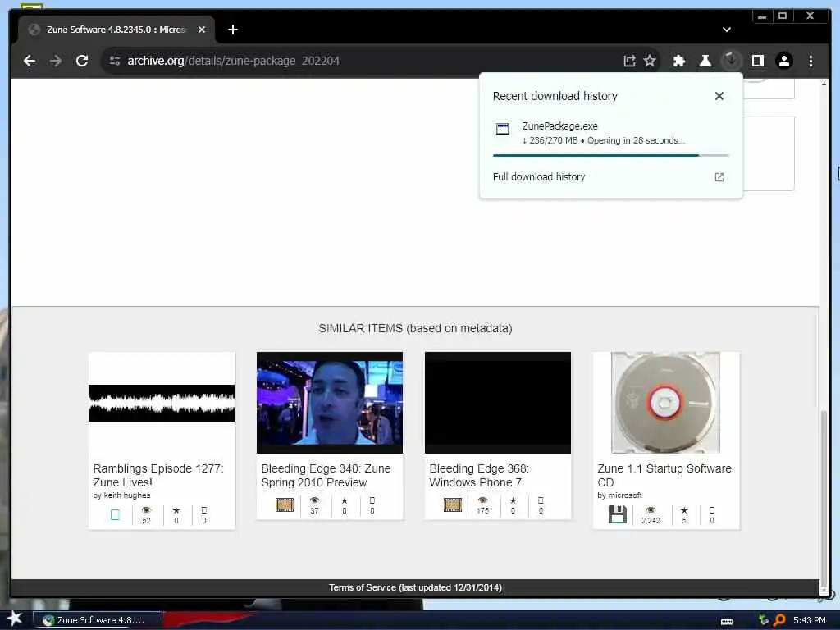Open Bleeding Edge 340 video thumbnail

330,403
